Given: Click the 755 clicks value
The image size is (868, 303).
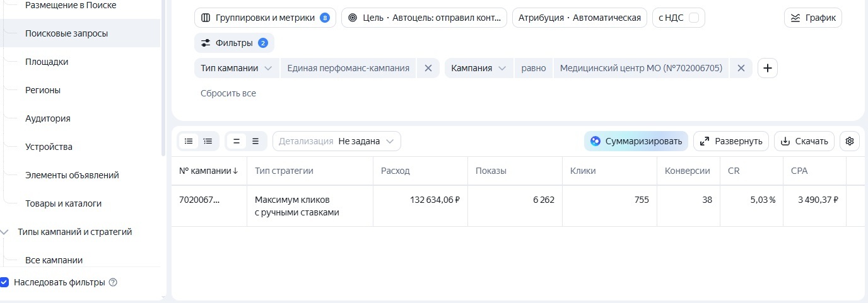Looking at the screenshot, I should point(642,200).
